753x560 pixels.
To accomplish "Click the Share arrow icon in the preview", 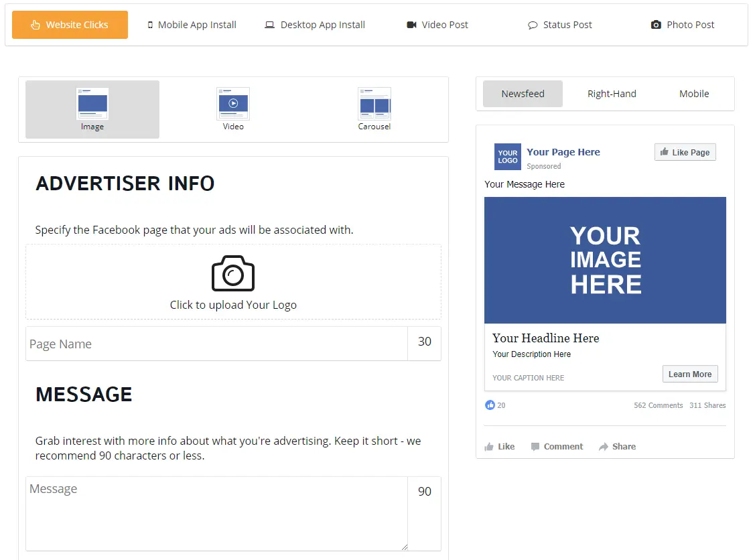I will click(x=602, y=446).
